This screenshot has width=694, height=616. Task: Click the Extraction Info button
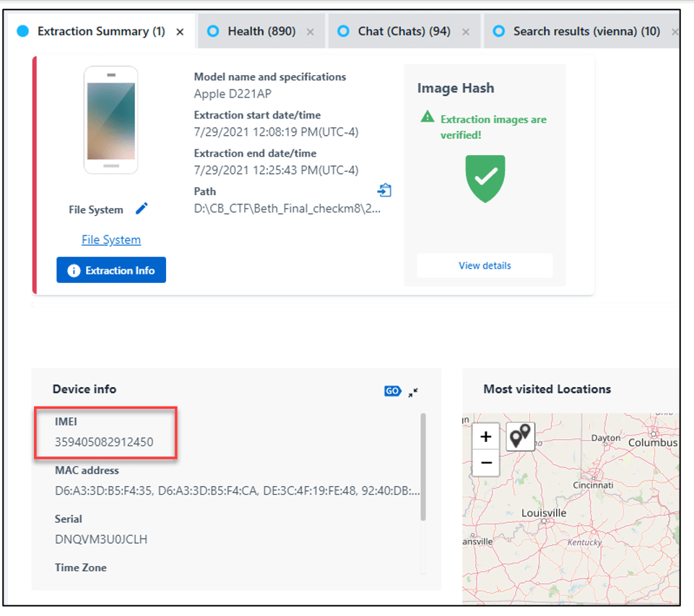pos(111,270)
